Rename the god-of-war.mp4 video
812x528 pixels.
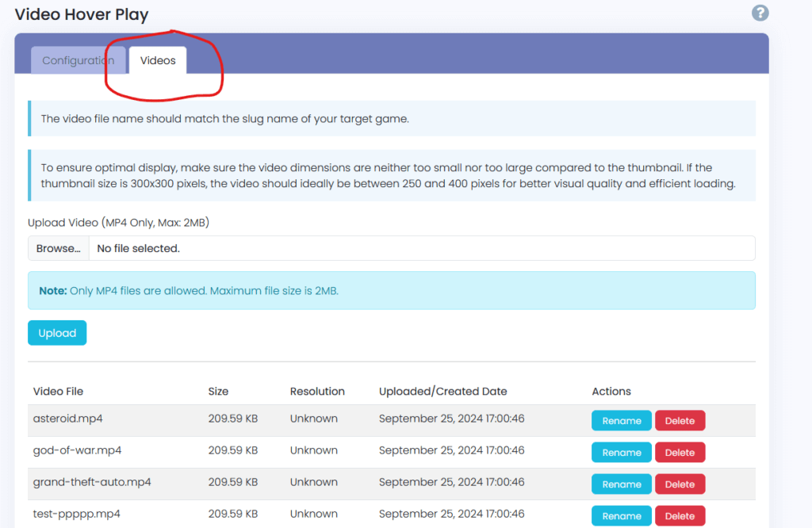click(622, 453)
